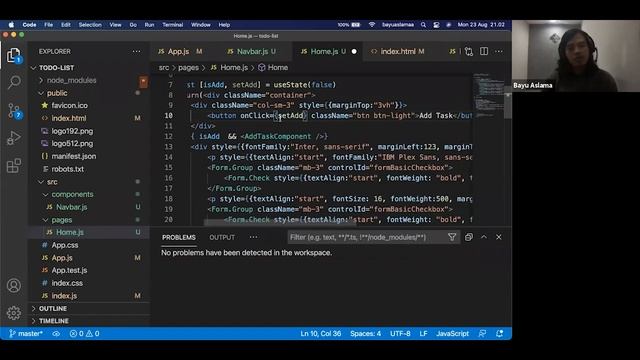Open errors and warnings count in status bar
The width and height of the screenshot is (640, 360).
click(x=84, y=333)
